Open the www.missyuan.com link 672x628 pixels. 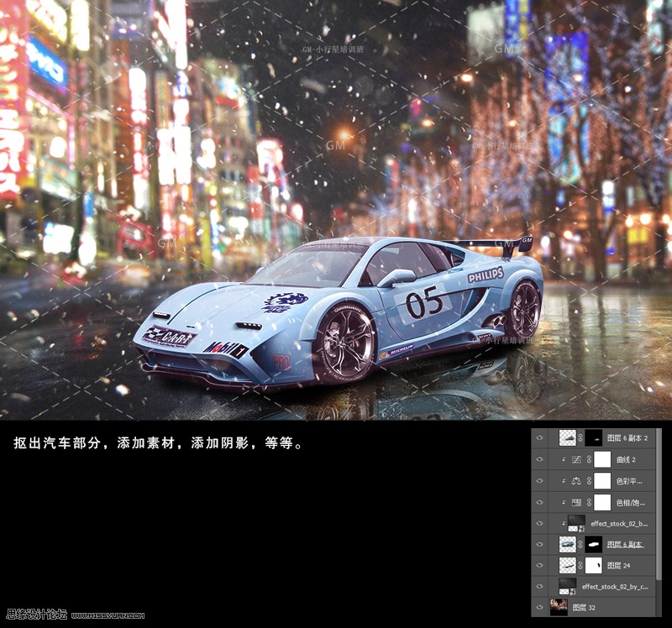(x=108, y=615)
